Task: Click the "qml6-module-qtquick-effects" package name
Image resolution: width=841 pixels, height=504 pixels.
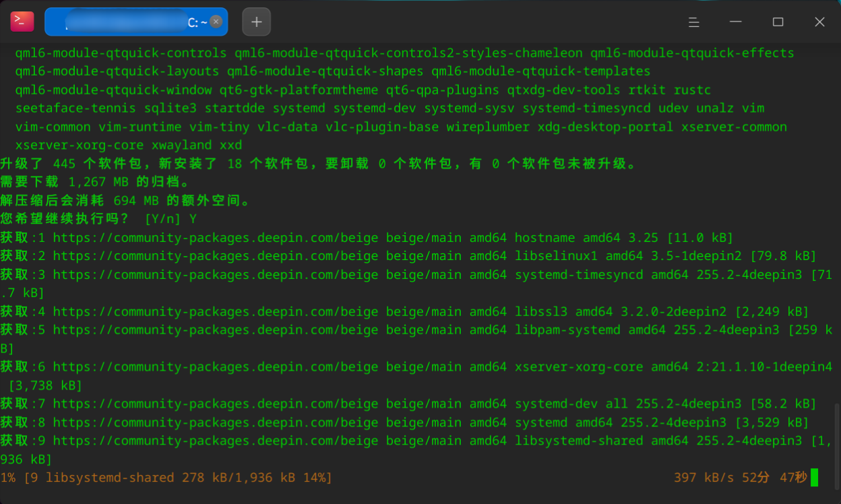Action: (x=692, y=53)
